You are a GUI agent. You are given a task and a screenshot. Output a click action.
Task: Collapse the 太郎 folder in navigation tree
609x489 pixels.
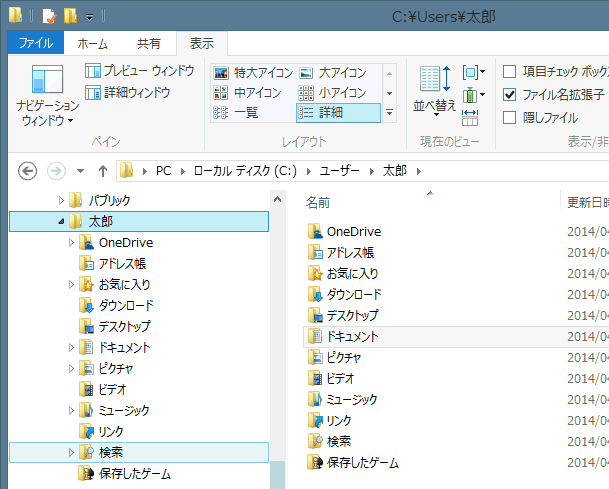point(60,222)
